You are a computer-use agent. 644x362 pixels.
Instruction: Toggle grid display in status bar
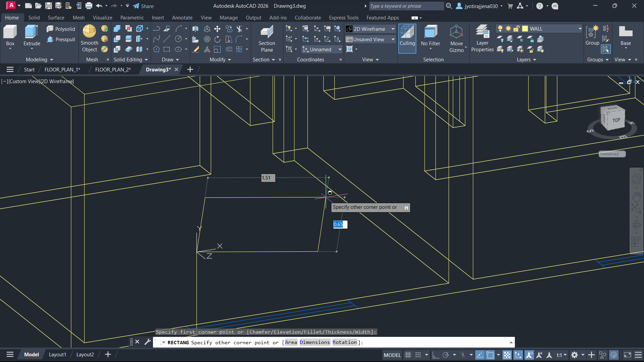408,355
